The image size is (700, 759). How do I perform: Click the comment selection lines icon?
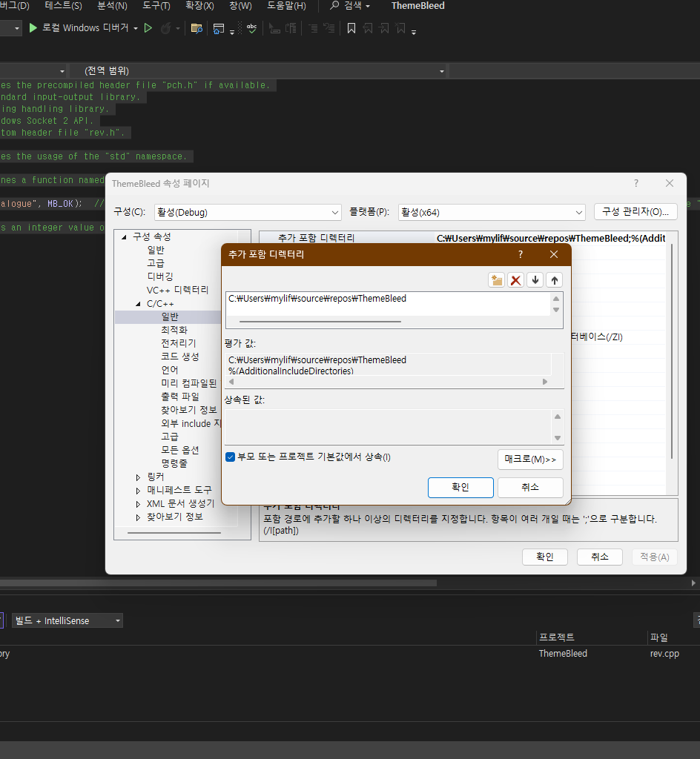[x=313, y=29]
